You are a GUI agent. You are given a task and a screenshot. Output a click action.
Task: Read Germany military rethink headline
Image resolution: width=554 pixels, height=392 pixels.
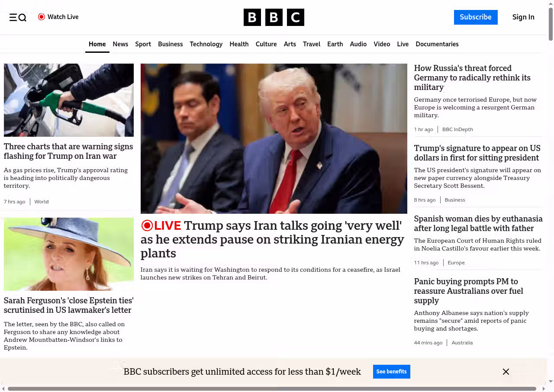point(472,78)
